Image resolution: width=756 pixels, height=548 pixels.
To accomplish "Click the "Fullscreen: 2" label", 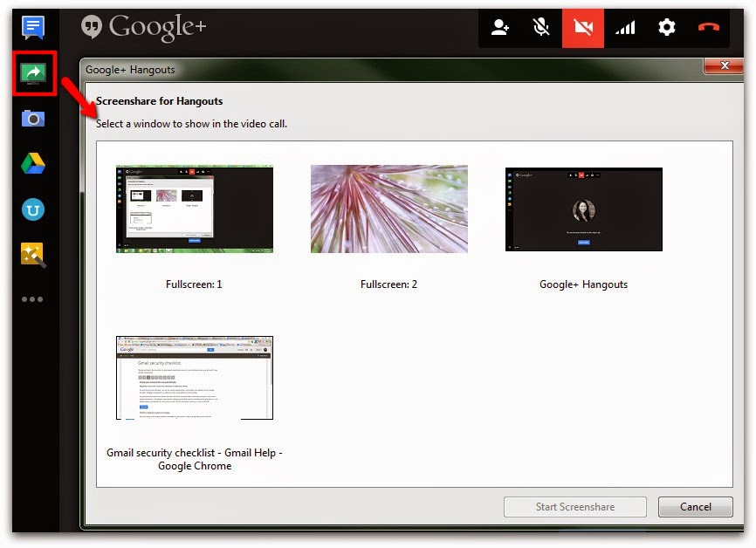I will 388,284.
